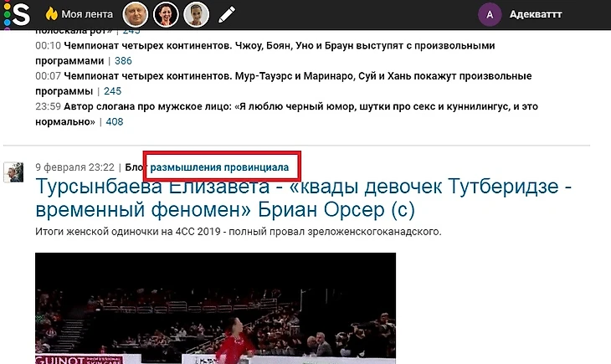Select the Моя лента menu item

point(87,14)
